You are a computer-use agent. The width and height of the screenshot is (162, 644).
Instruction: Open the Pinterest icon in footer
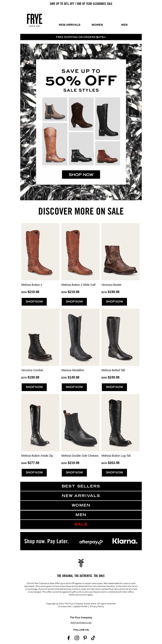coord(85,638)
